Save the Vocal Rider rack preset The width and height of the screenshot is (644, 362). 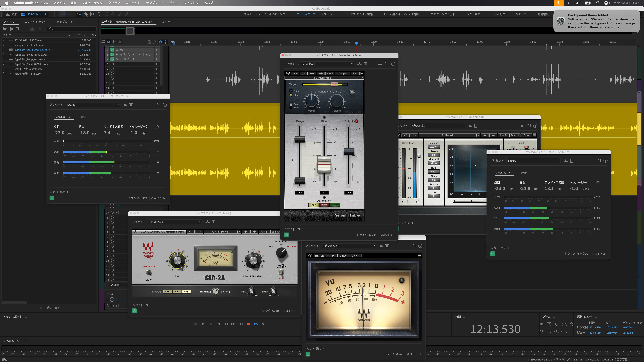359,64
